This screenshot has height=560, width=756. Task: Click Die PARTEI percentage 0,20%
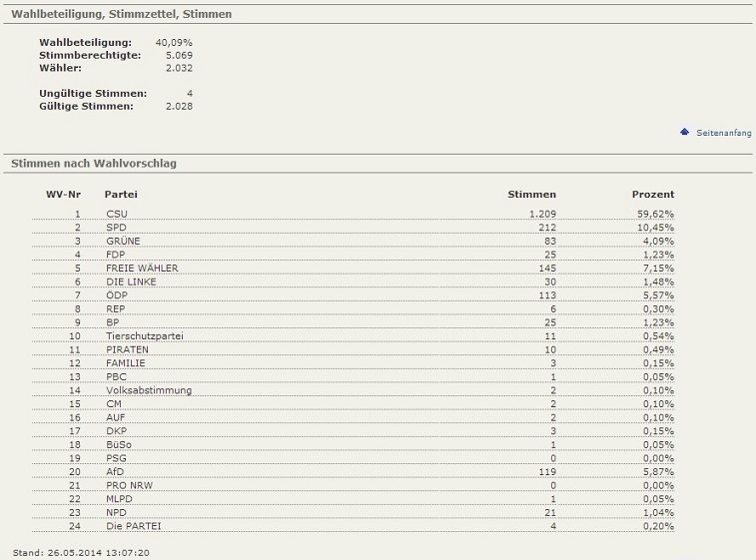click(658, 526)
